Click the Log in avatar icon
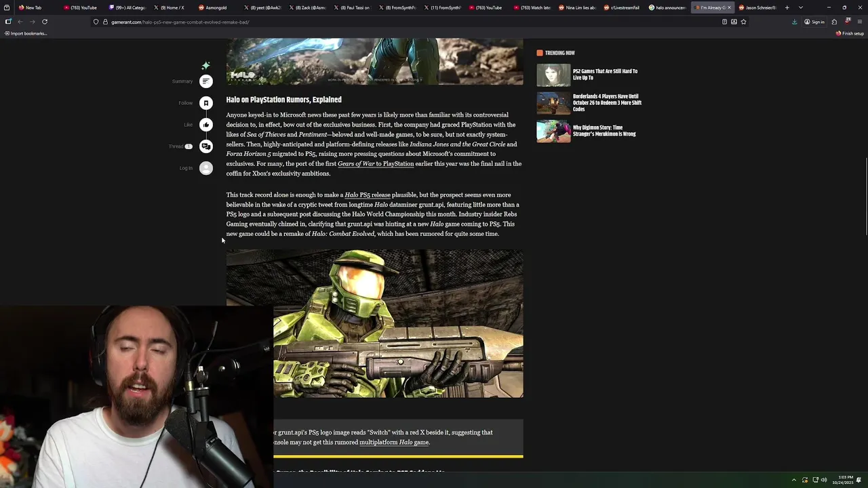 pyautogui.click(x=206, y=168)
